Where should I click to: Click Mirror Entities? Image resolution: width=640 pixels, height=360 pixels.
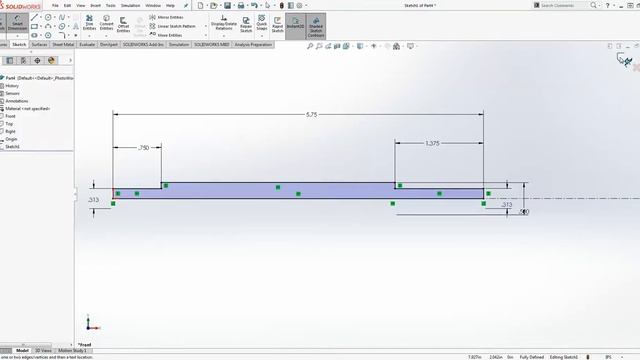(x=167, y=17)
